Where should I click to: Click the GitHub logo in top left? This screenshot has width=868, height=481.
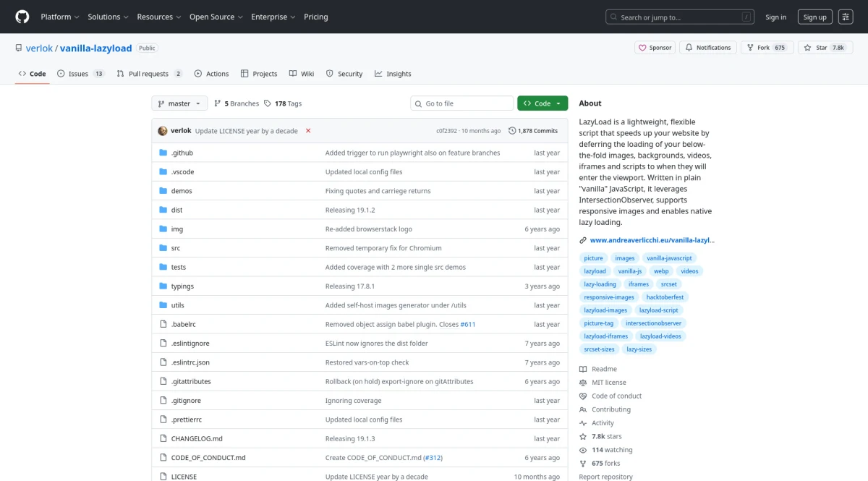22,17
